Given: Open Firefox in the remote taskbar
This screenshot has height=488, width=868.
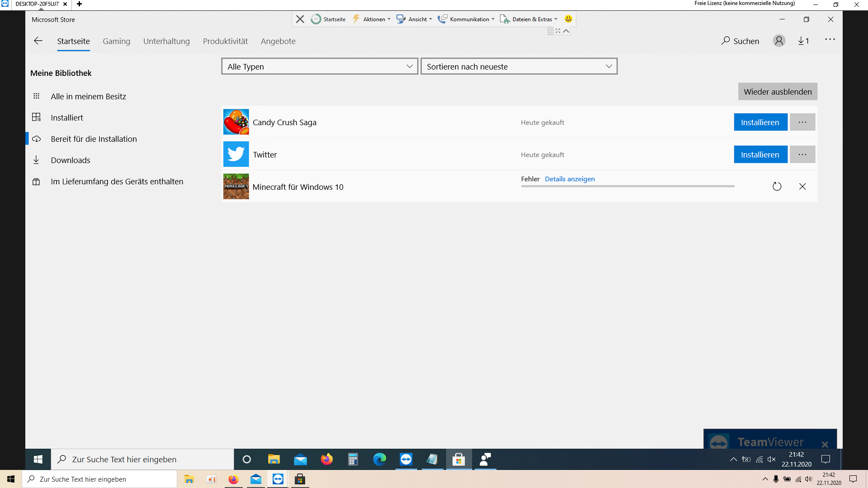Looking at the screenshot, I should click(326, 460).
